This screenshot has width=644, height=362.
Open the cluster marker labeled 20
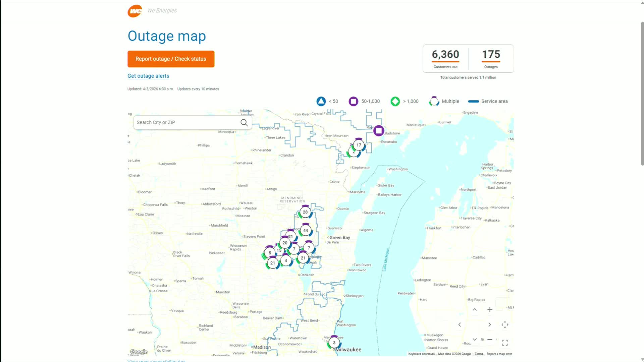(285, 243)
